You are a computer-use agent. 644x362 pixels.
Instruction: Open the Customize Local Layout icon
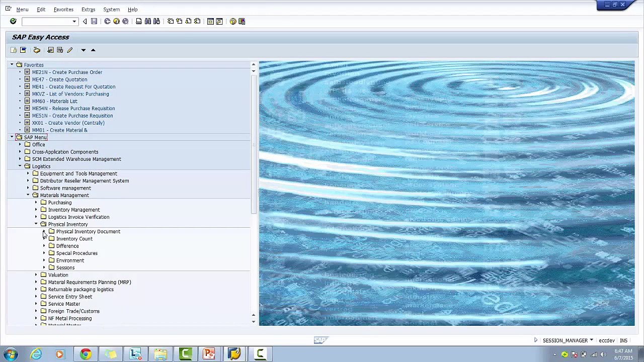click(242, 21)
